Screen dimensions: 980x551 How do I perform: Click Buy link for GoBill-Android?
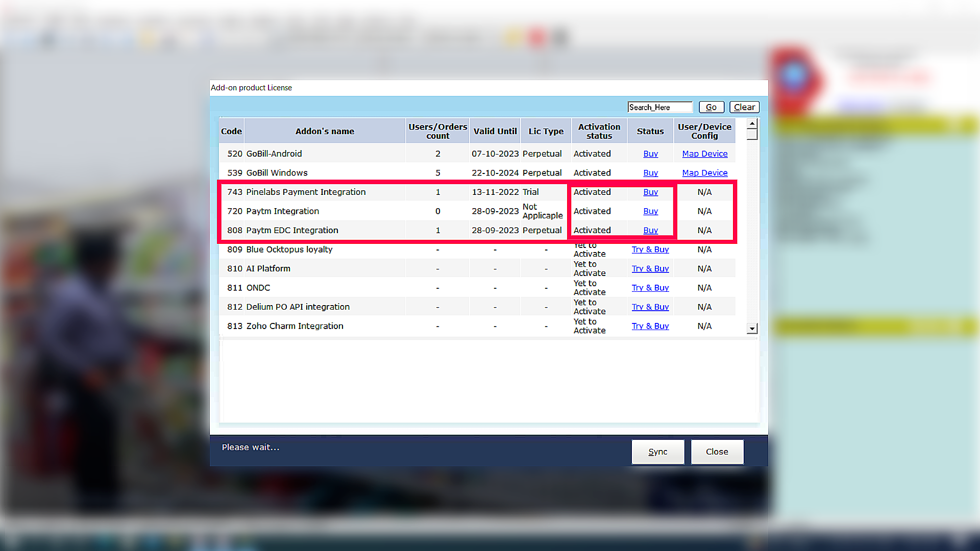(x=650, y=154)
